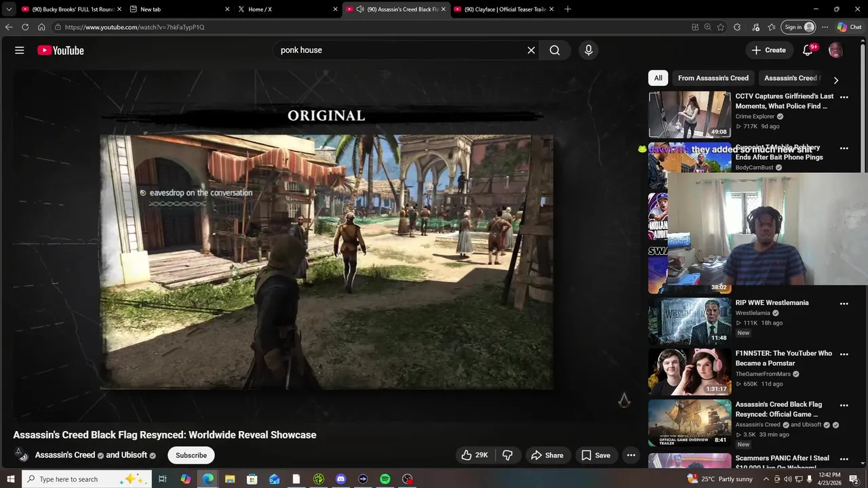This screenshot has height=488, width=868.
Task: Click TheGamerFromMars channel name
Action: coord(764,373)
